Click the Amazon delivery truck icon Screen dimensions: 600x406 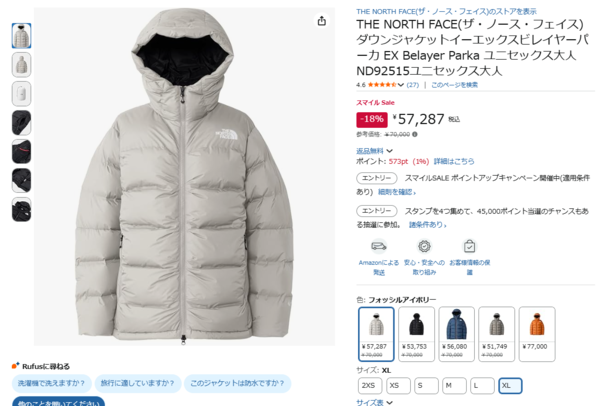(x=379, y=246)
